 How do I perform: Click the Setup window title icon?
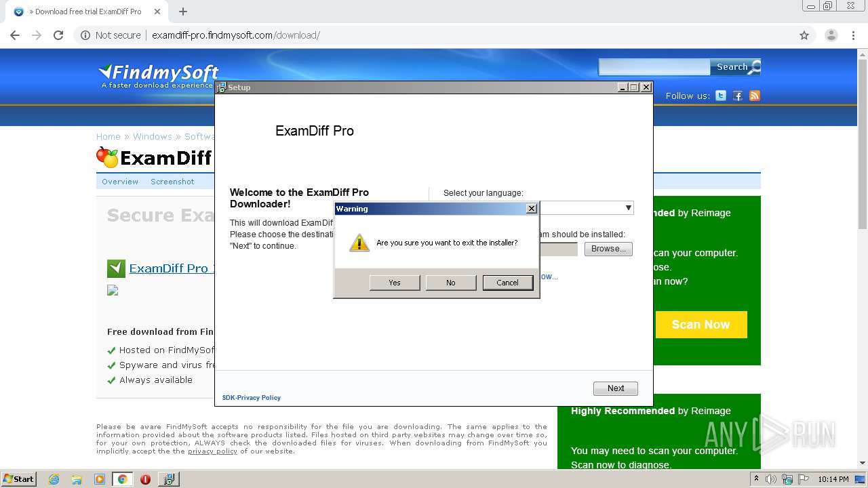coord(221,87)
